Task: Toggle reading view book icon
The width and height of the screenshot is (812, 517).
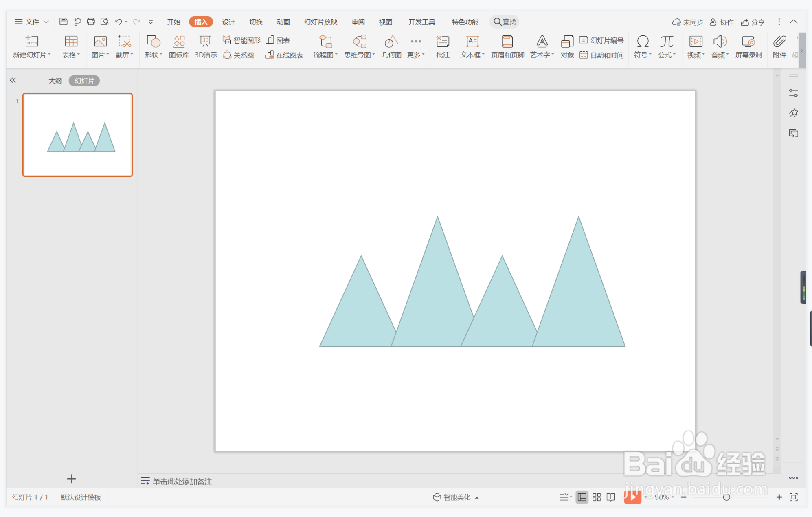Action: pyautogui.click(x=611, y=497)
